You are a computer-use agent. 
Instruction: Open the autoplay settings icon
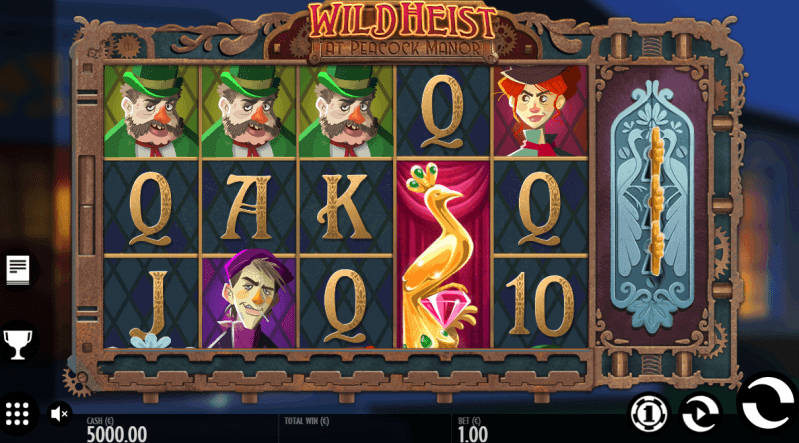(x=701, y=413)
